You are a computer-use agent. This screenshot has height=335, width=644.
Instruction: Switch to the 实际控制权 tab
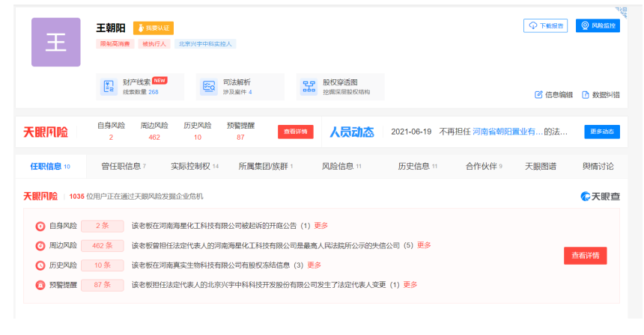[x=195, y=166]
